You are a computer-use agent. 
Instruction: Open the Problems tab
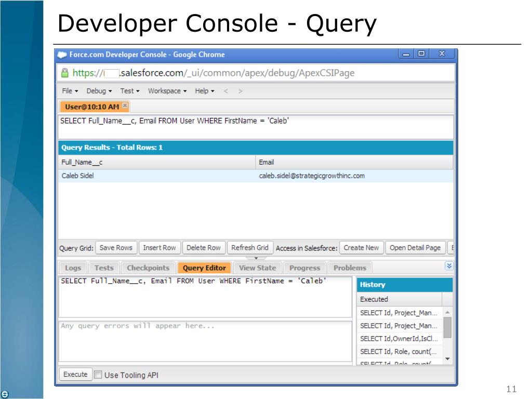[x=350, y=268]
